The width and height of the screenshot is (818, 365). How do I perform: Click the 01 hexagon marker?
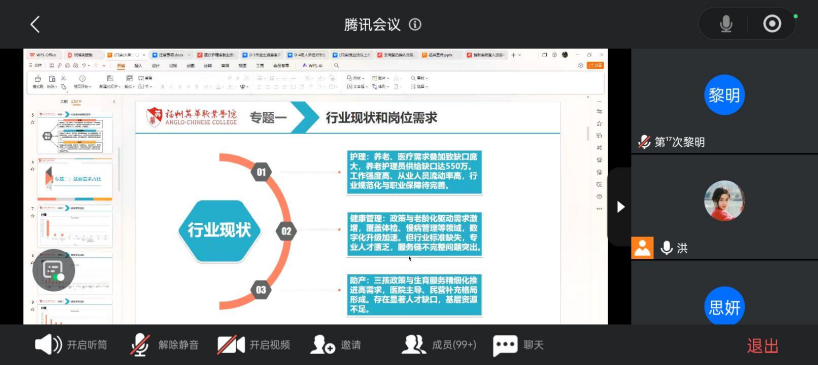click(261, 172)
